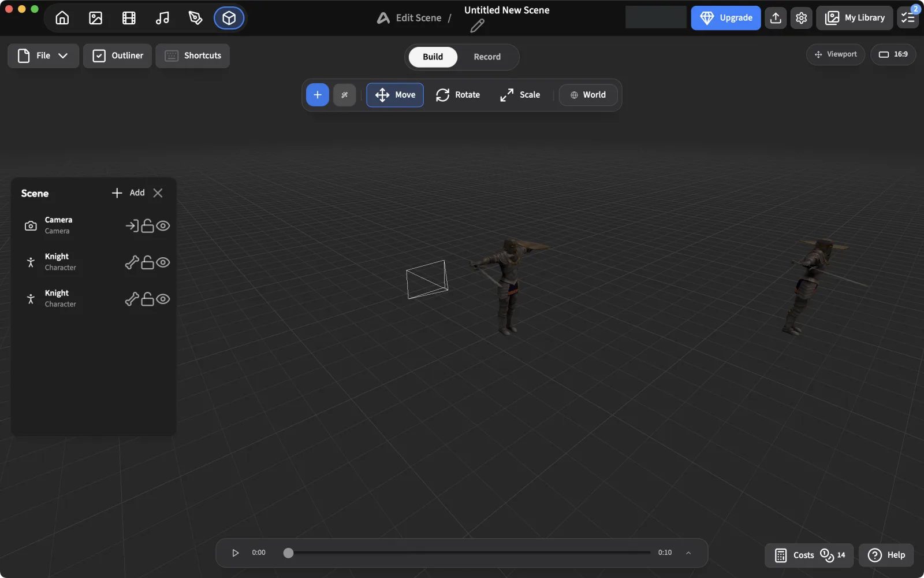Viewport: 924px width, 578px height.
Task: Toggle the lock on the Camera row
Action: pyautogui.click(x=148, y=225)
